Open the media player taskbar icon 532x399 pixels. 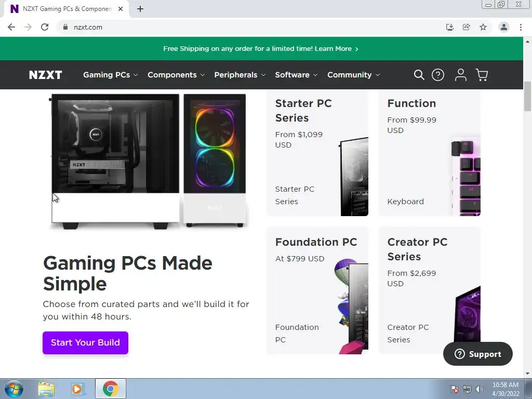point(77,389)
